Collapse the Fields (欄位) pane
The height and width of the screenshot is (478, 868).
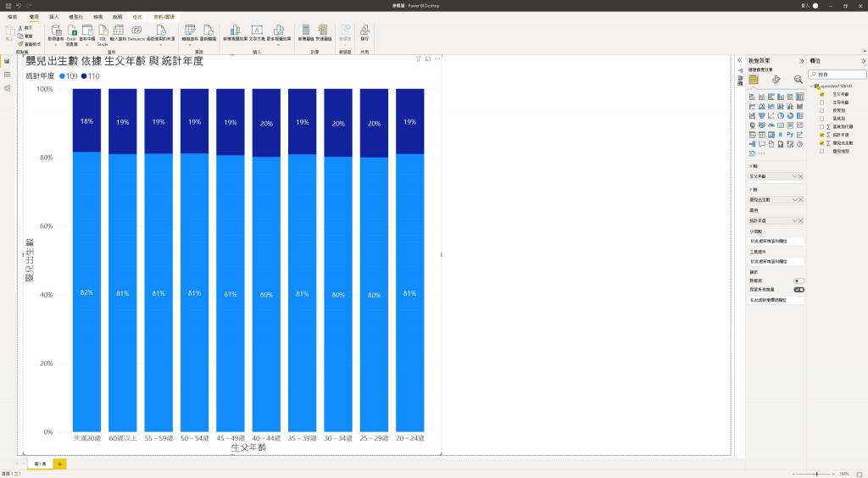coord(862,61)
